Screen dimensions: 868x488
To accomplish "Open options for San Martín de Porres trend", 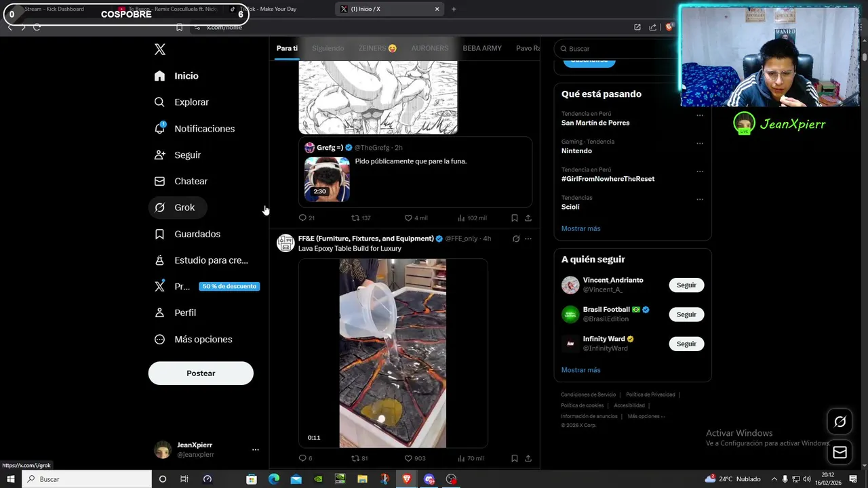I will pos(700,115).
